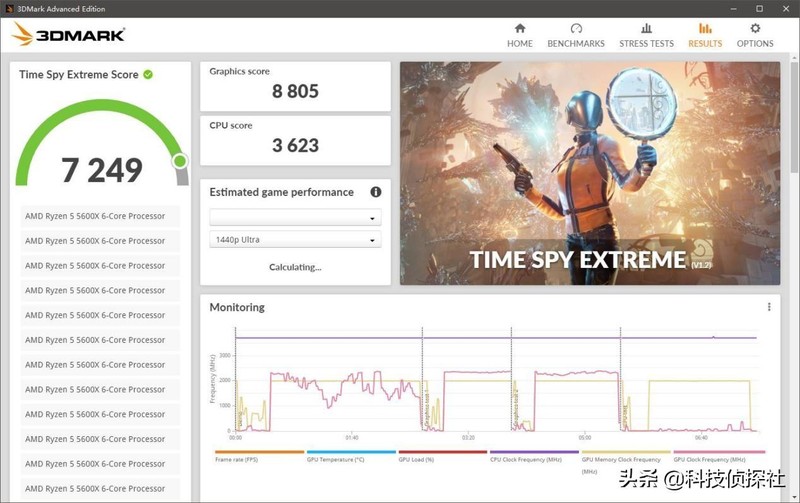Screen dimensions: 800x503
Task: Click the CPU score panel
Action: click(295, 139)
